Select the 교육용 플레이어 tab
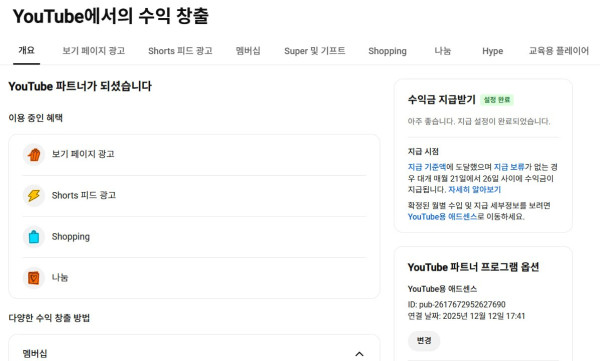 pos(559,51)
